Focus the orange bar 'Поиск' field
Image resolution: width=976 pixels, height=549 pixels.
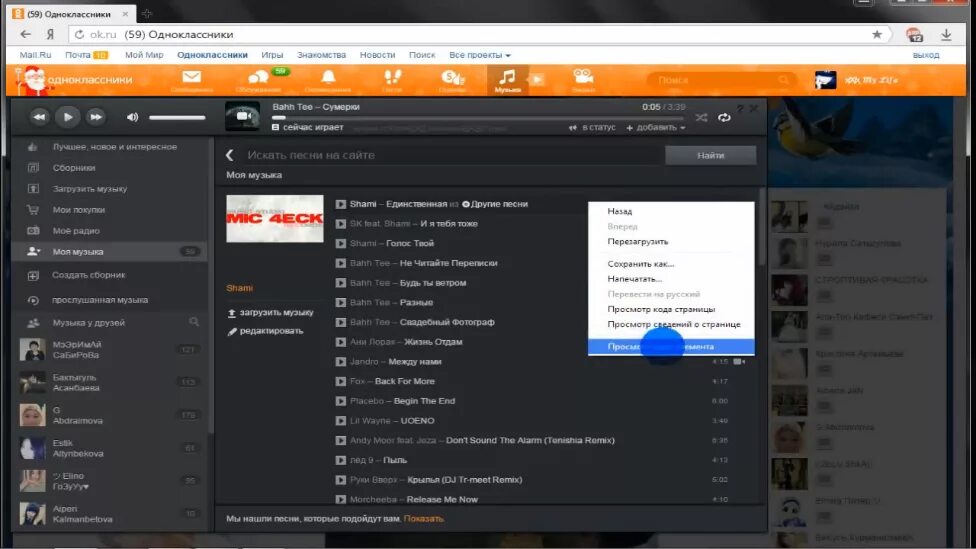click(x=721, y=80)
